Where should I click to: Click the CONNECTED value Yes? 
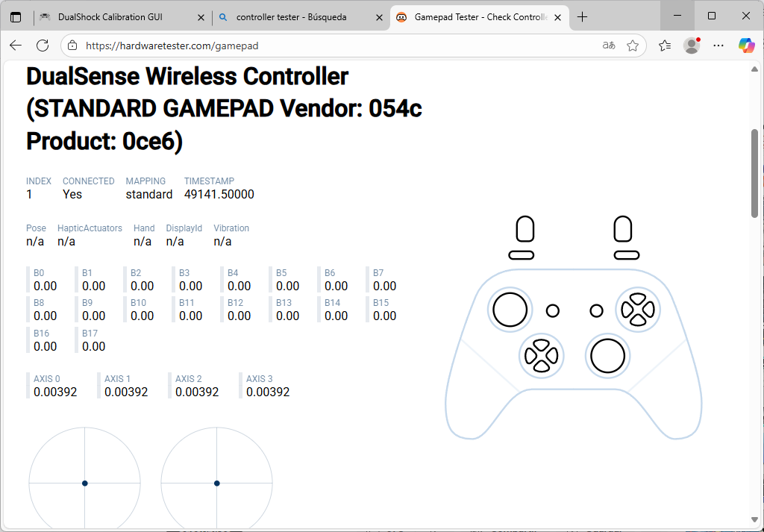[72, 195]
